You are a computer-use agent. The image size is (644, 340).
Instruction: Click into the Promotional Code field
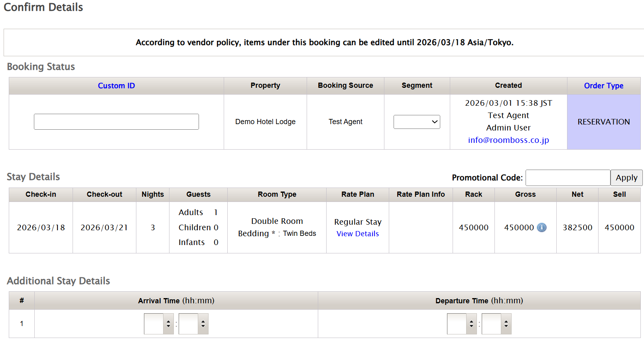pos(567,178)
